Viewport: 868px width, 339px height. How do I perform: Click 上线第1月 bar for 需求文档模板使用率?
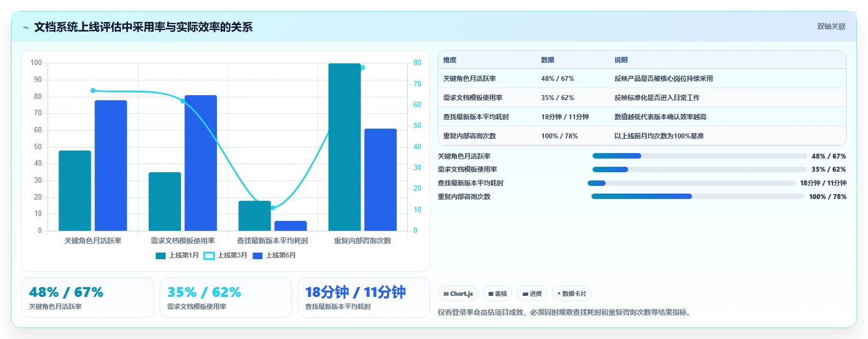pos(165,202)
